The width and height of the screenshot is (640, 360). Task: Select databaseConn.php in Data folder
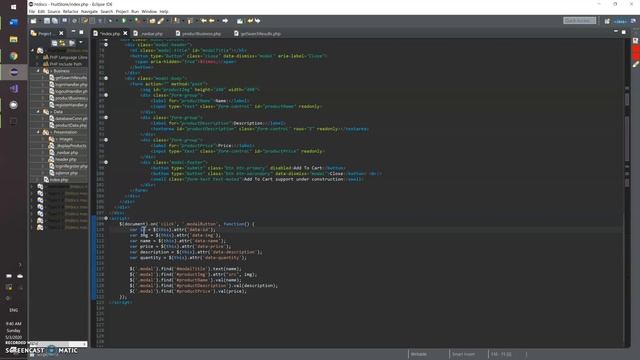tap(68, 118)
